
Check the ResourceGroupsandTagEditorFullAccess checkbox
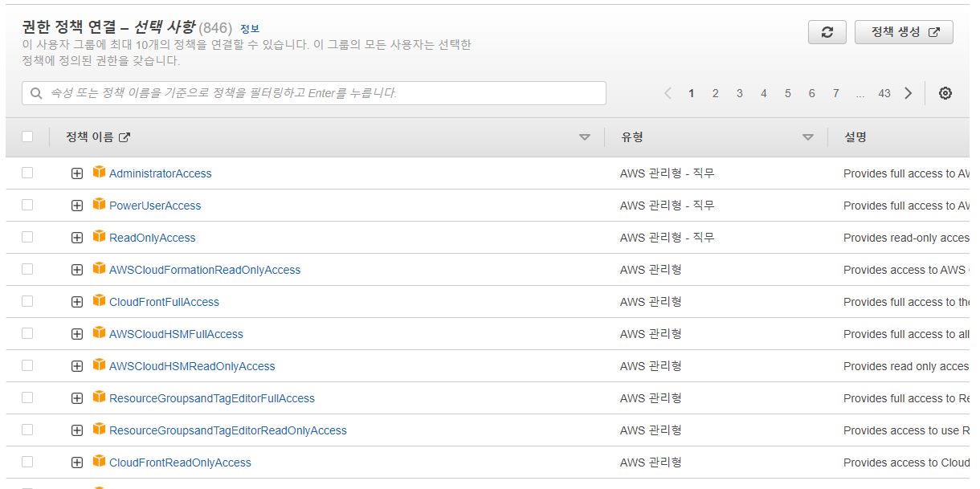point(27,397)
